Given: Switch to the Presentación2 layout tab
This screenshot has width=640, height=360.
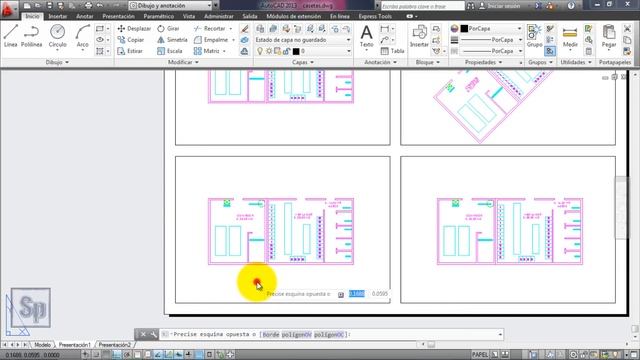Looking at the screenshot, I should pyautogui.click(x=114, y=345).
